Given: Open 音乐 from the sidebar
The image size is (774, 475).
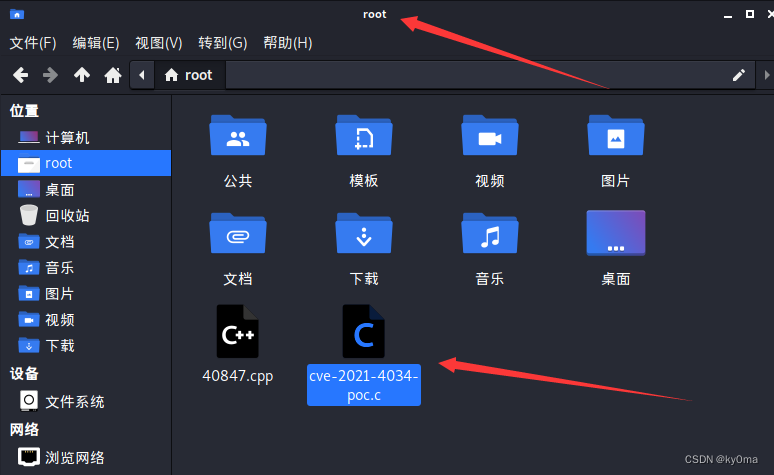Looking at the screenshot, I should coord(86,268).
